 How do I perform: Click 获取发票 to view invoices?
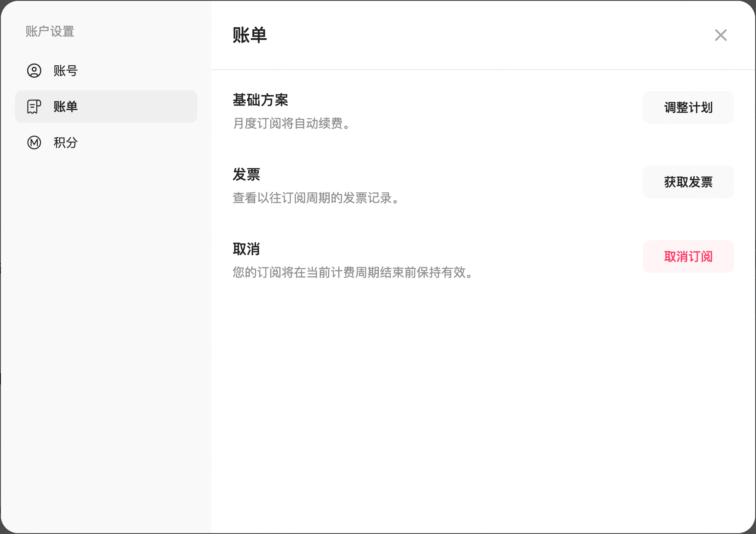pyautogui.click(x=688, y=182)
